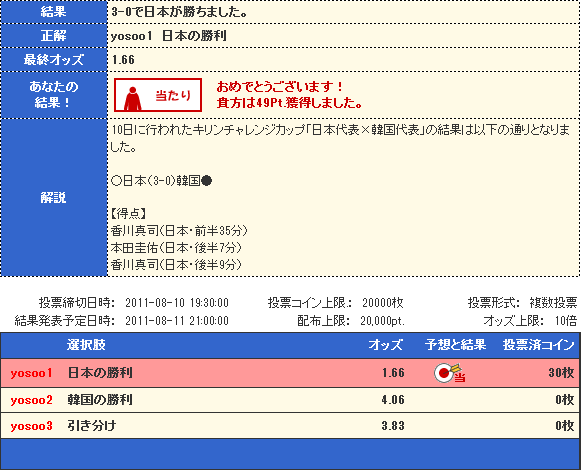Click the 投票済コイン column header
The height and width of the screenshot is (470, 581).
click(x=538, y=345)
